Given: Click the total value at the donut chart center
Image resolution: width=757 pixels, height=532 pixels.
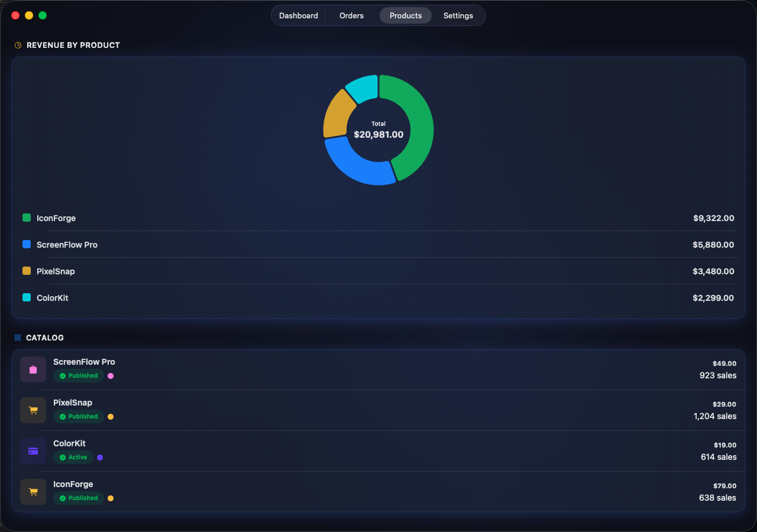Looking at the screenshot, I should [x=378, y=134].
